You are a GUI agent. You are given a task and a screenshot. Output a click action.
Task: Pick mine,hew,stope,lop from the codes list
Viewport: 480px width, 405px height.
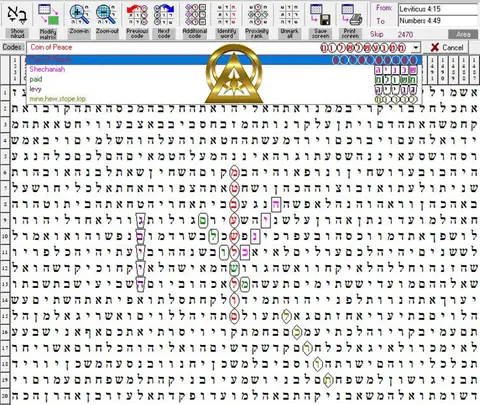[x=224, y=99]
